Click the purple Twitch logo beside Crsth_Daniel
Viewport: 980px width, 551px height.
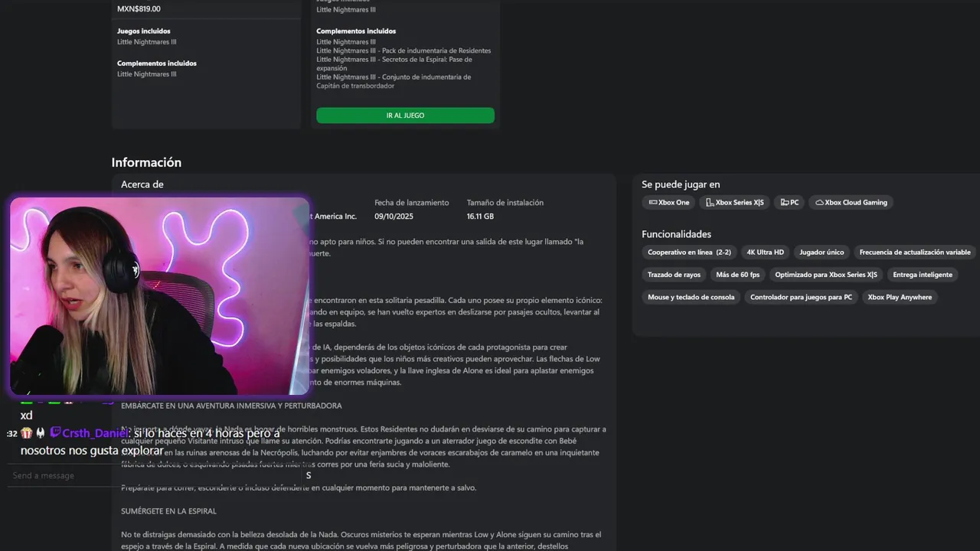pos(55,433)
